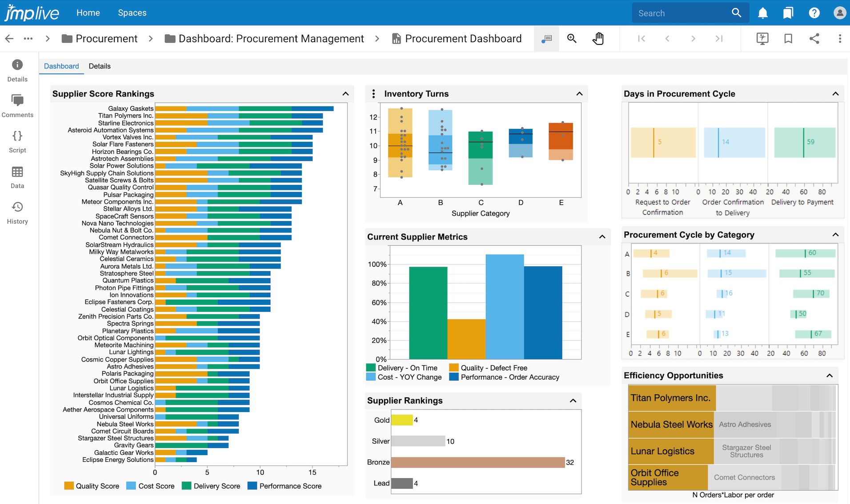Viewport: 850px width, 504px height.
Task: Click the Home link in header
Action: click(x=88, y=13)
